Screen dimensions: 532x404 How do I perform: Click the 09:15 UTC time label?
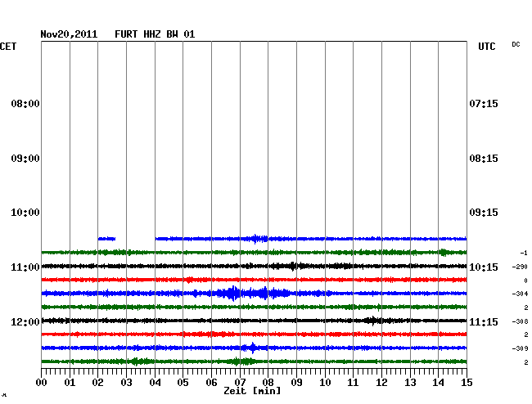(x=484, y=213)
